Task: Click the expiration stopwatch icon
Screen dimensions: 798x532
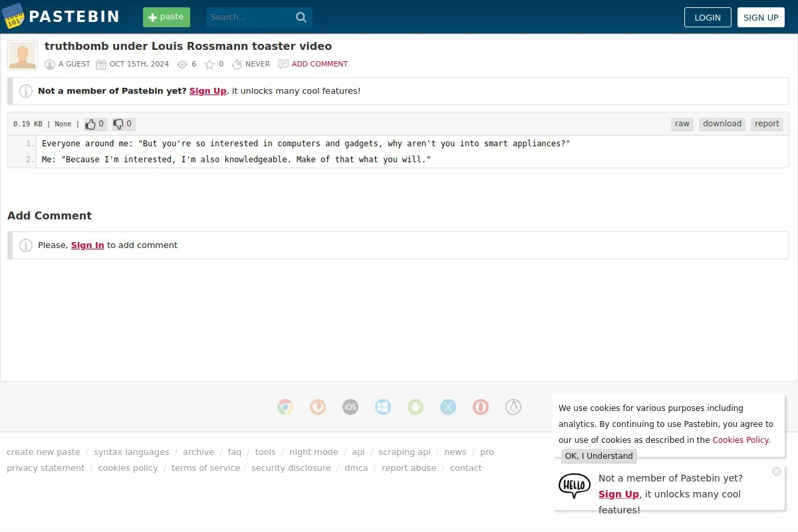Action: (x=237, y=65)
